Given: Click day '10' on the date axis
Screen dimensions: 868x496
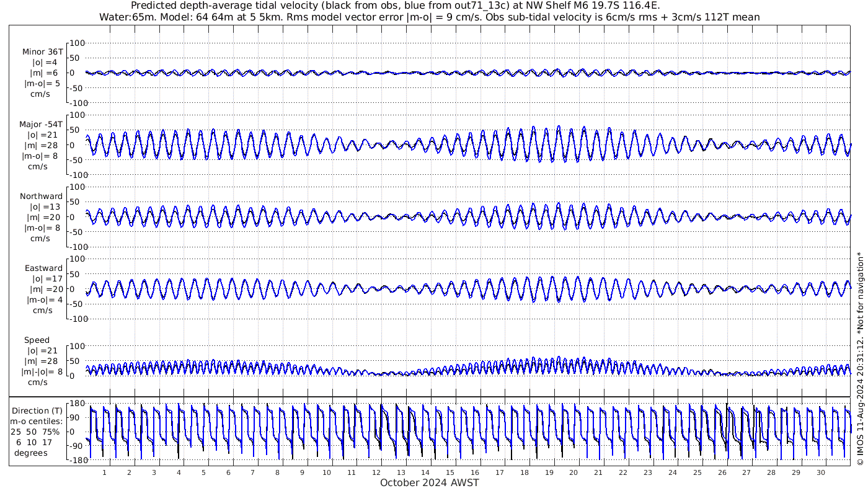Looking at the screenshot, I should [327, 472].
